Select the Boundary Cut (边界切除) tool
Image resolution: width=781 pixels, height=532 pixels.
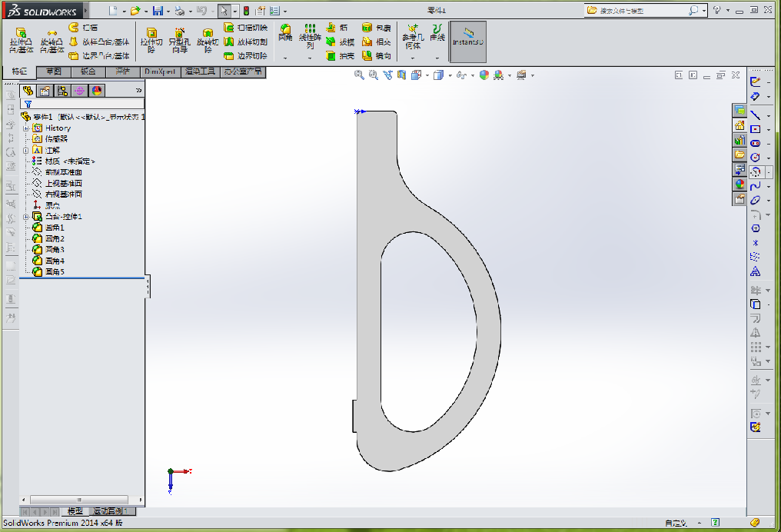pyautogui.click(x=245, y=56)
